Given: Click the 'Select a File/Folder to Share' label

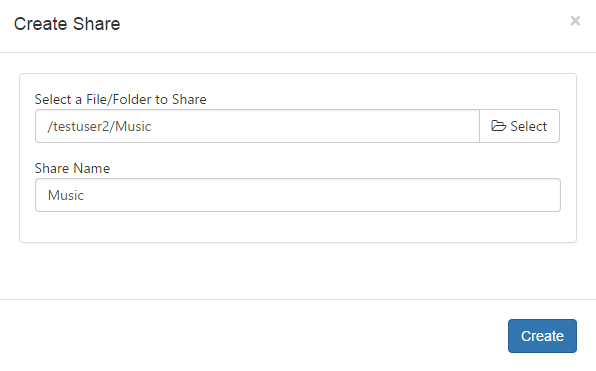Looking at the screenshot, I should (120, 99).
